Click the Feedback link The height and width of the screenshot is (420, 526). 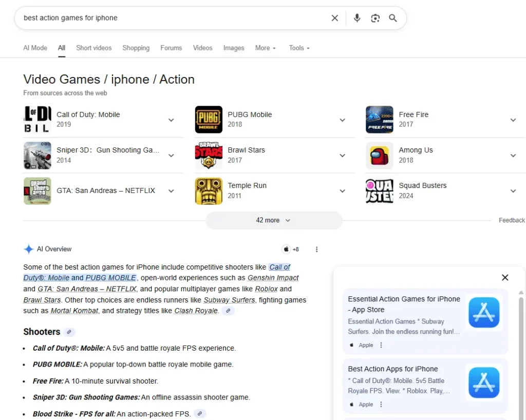pos(512,220)
